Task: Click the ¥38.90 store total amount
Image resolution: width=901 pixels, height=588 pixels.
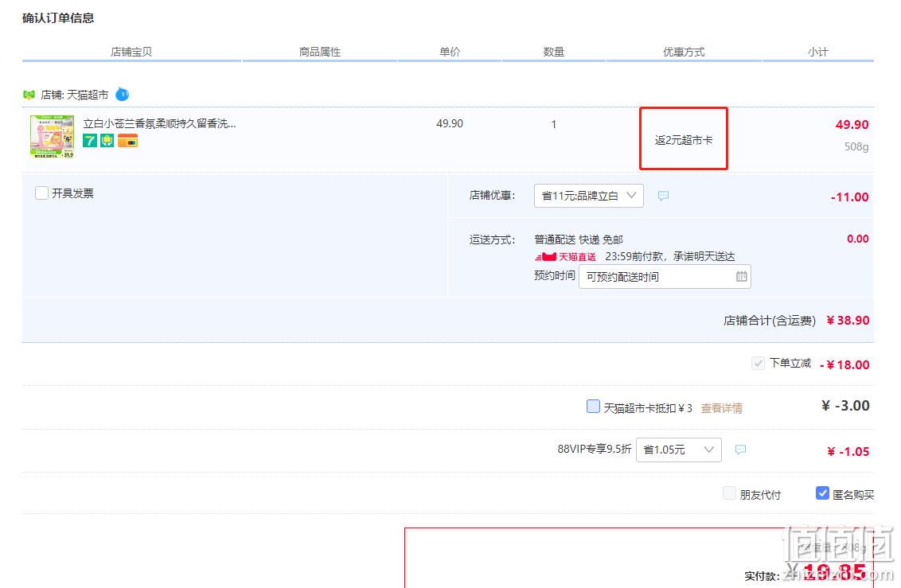Action: (848, 321)
